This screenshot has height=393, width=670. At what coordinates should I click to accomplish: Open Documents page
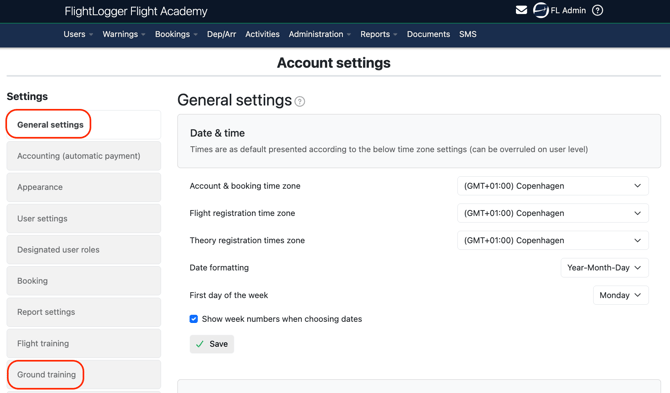point(428,34)
